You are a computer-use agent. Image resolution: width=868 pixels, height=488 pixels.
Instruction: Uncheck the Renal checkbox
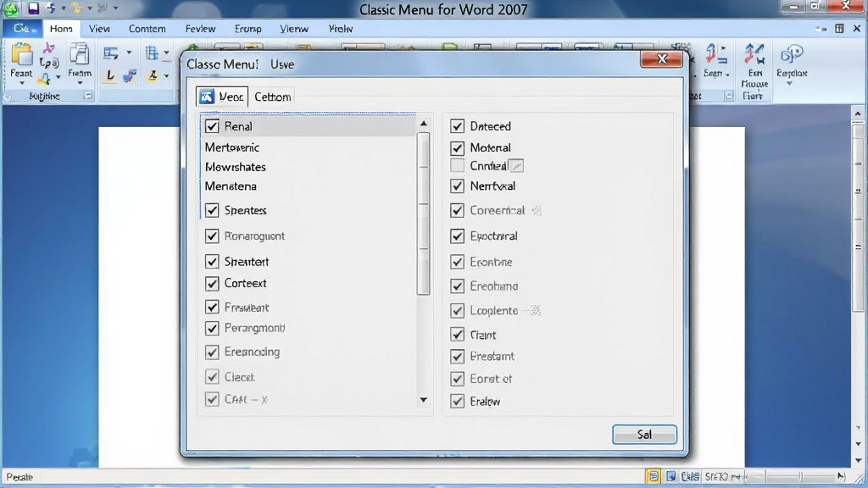[x=212, y=126]
